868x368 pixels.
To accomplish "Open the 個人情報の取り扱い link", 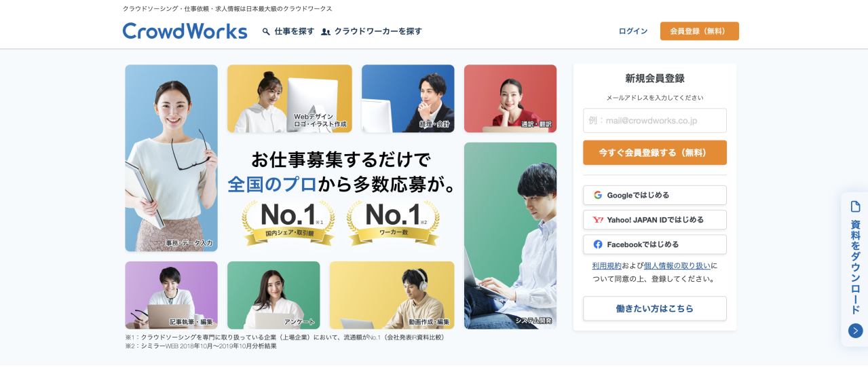I will click(x=677, y=265).
